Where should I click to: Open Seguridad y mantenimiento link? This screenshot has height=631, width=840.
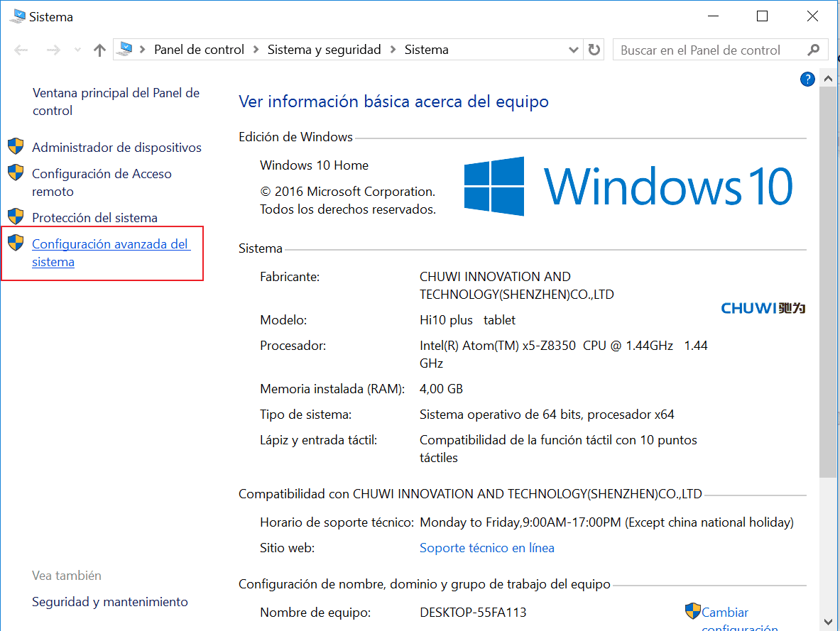(x=110, y=601)
